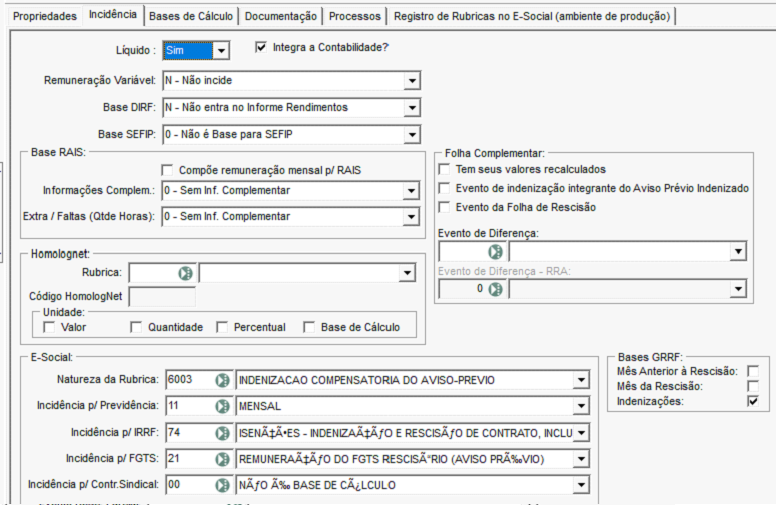Toggle Integra a Contabilidade checkbox
The image size is (776, 505).
[261, 48]
